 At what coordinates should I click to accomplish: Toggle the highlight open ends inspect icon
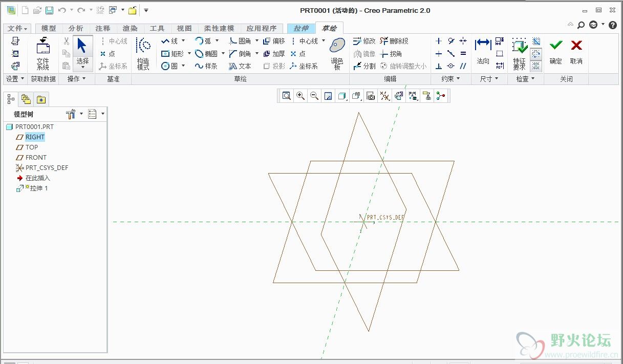coord(536,53)
